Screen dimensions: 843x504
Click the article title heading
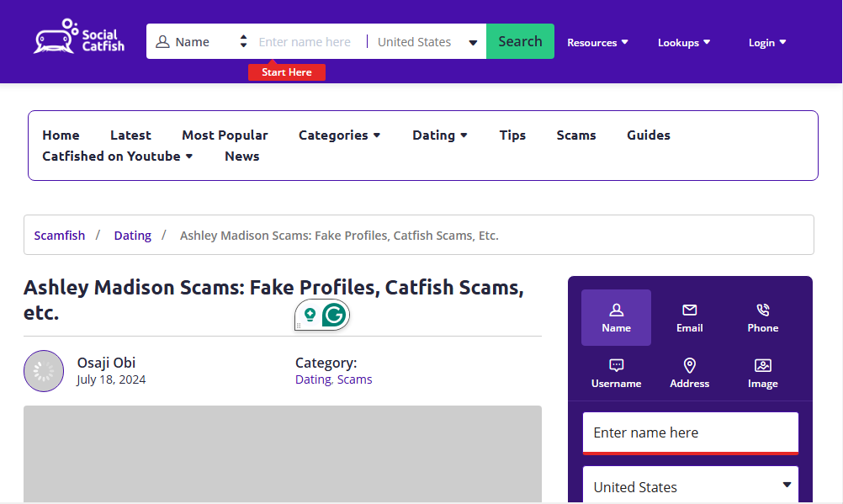click(x=273, y=300)
